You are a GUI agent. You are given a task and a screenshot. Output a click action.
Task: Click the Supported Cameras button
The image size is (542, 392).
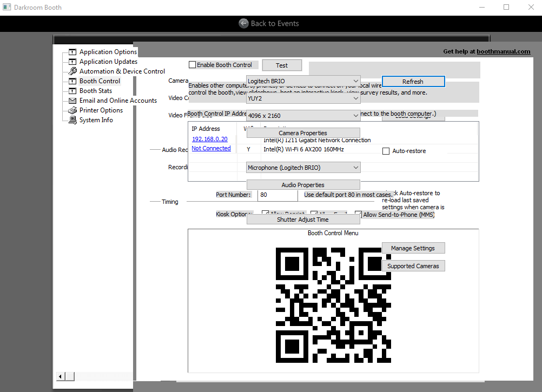[413, 266]
